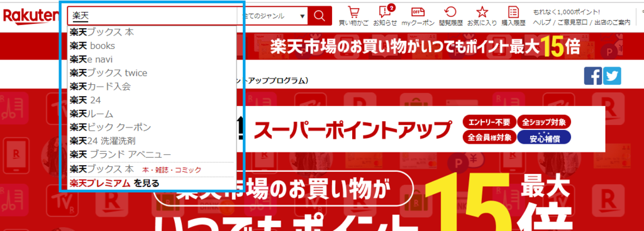
Task: Select suggestion 楽天ビック クーポン
Action: 152,127
